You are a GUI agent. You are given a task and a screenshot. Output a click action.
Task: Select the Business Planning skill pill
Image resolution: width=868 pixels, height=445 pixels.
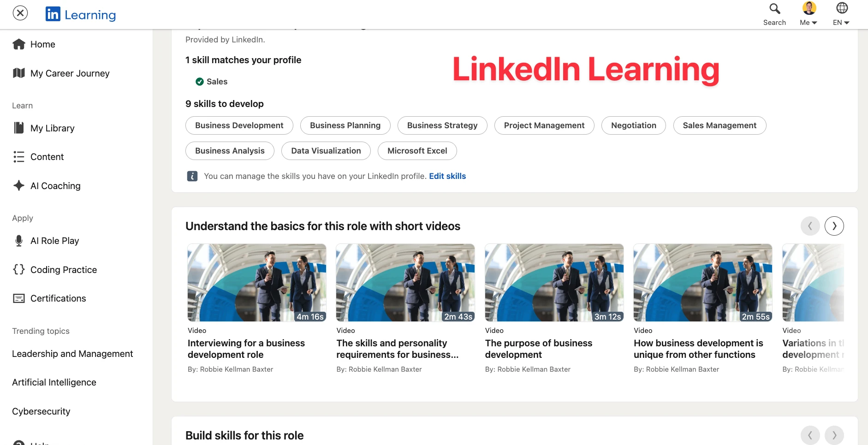tap(345, 125)
